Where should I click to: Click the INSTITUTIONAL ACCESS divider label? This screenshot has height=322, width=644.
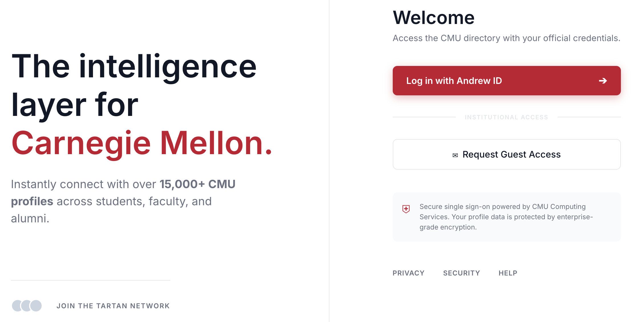pyautogui.click(x=506, y=117)
